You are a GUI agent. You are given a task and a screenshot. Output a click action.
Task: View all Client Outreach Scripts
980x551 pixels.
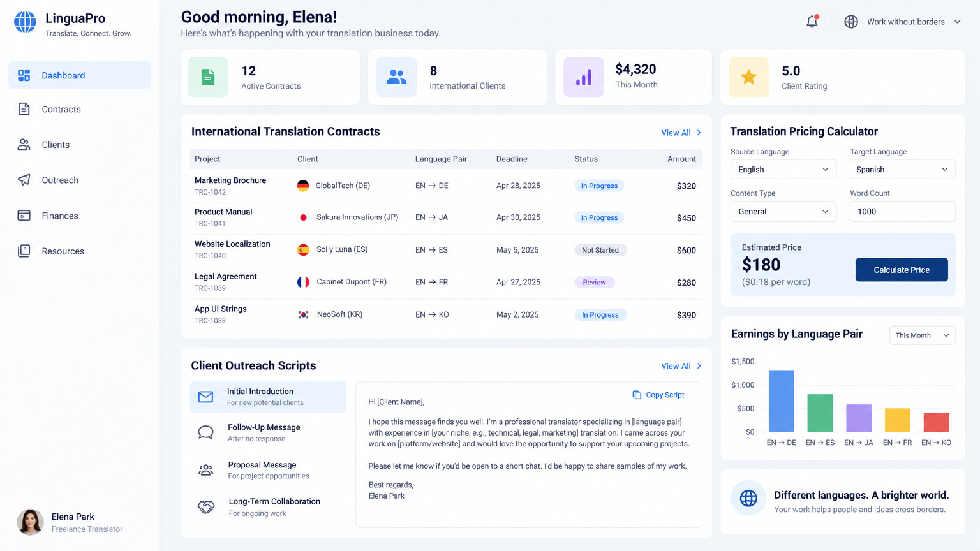pos(681,366)
